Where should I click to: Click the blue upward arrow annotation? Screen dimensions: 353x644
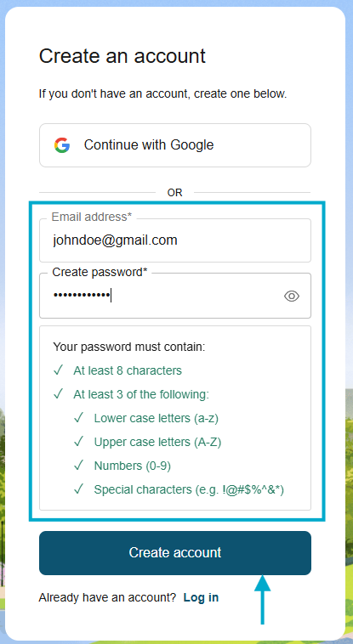pyautogui.click(x=263, y=600)
